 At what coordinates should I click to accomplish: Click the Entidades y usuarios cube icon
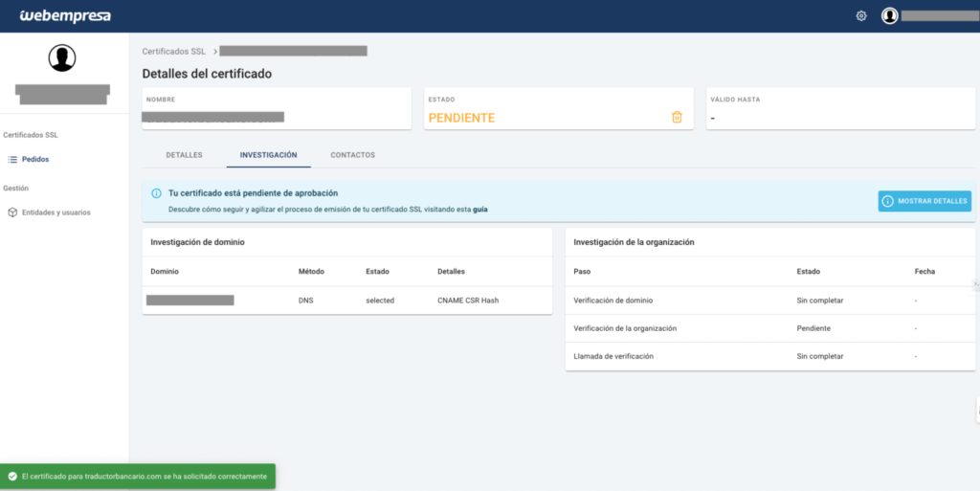[x=12, y=212]
